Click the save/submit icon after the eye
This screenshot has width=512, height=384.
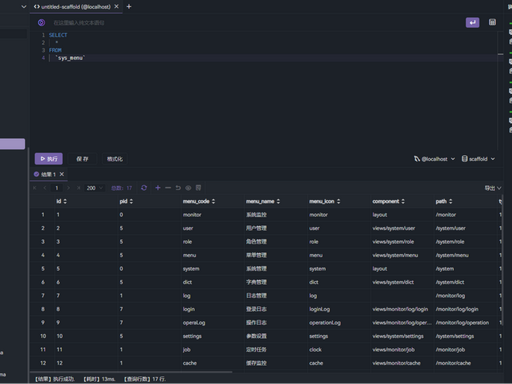(x=198, y=188)
